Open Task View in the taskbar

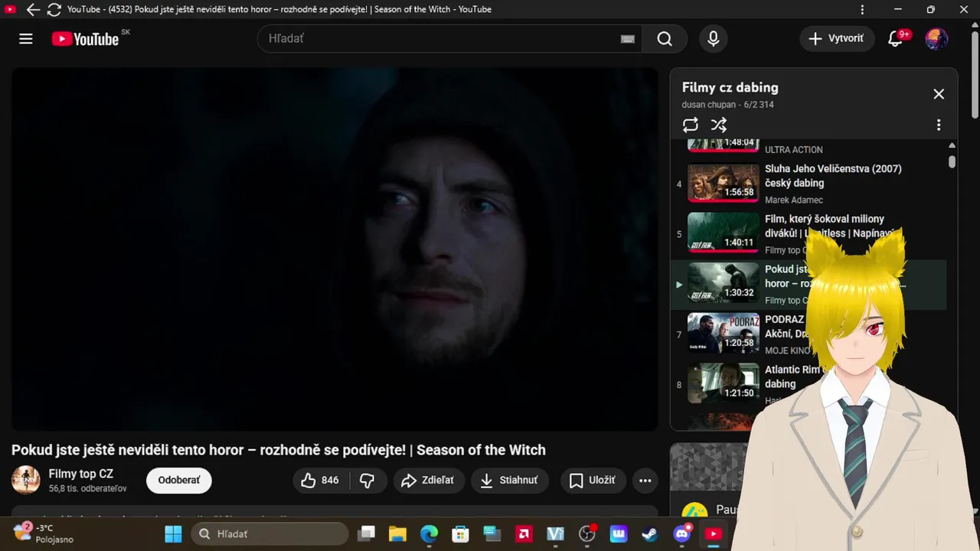(367, 534)
